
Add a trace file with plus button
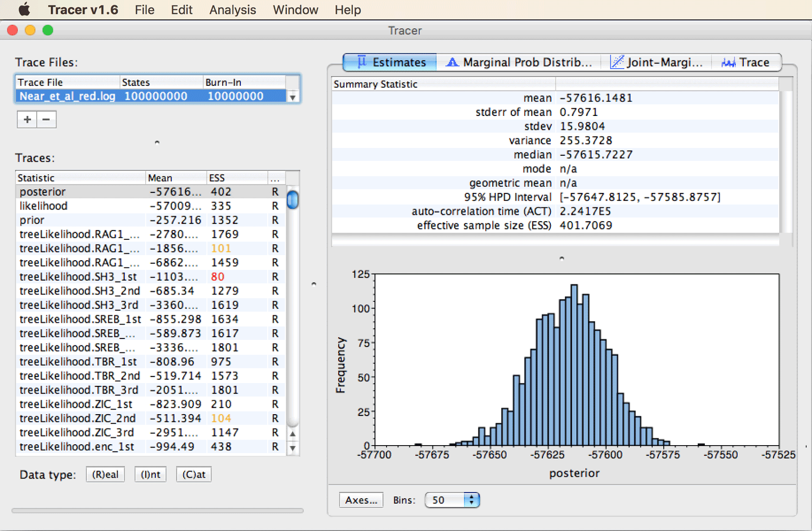click(27, 120)
